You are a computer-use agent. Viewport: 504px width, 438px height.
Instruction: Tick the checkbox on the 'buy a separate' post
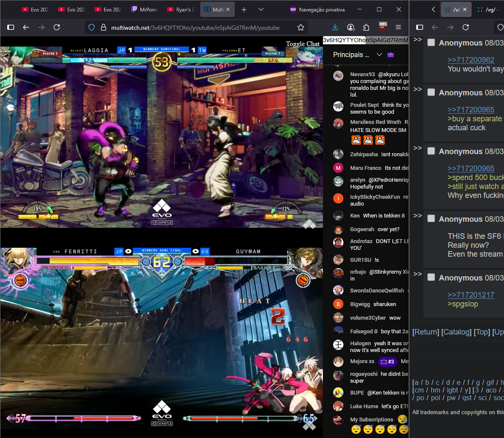pos(431,92)
